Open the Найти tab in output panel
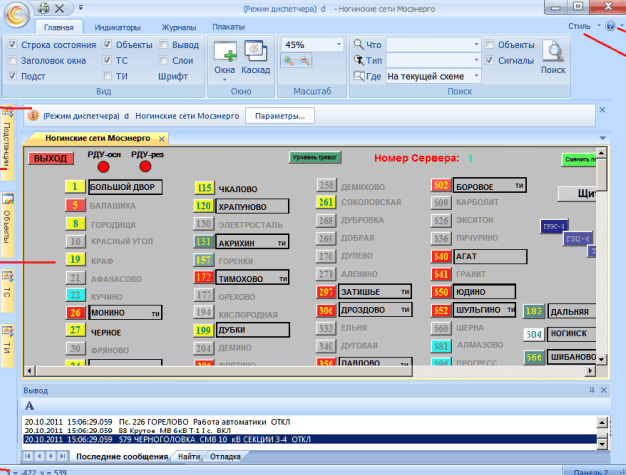The width and height of the screenshot is (626, 475). click(x=189, y=456)
